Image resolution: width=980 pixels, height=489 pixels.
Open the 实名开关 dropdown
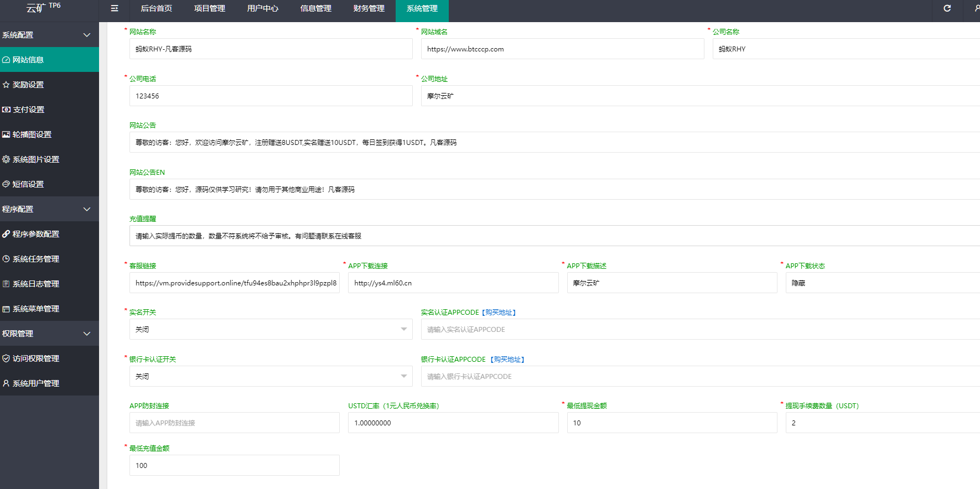click(x=271, y=329)
